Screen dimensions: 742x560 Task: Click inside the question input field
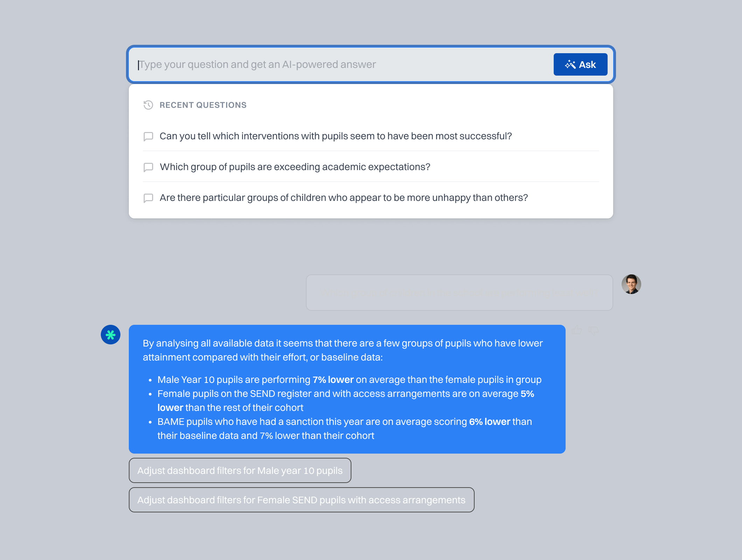coord(315,64)
